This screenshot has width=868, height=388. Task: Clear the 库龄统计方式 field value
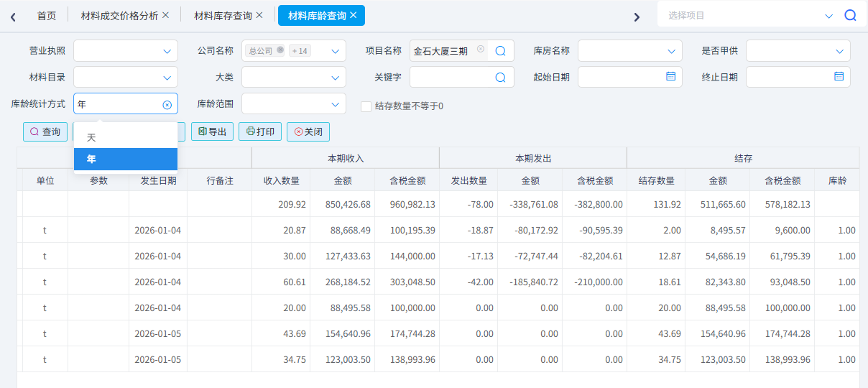[167, 105]
